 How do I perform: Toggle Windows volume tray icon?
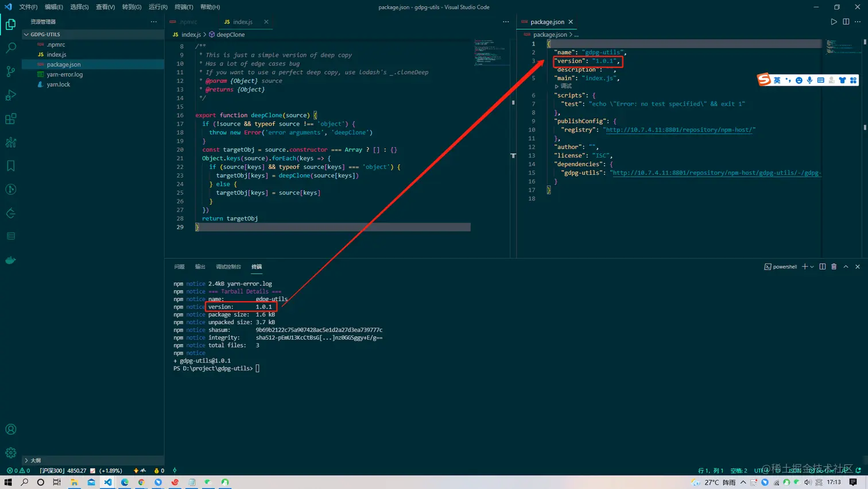808,482
